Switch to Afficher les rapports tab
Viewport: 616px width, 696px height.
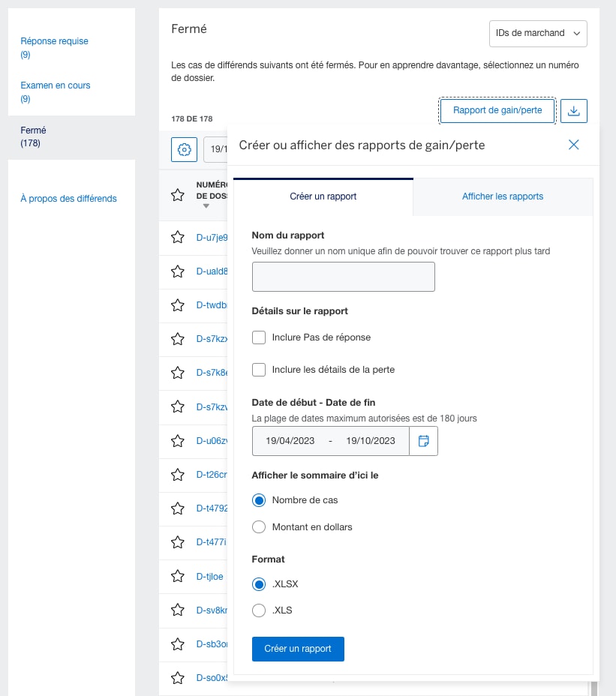click(x=503, y=196)
